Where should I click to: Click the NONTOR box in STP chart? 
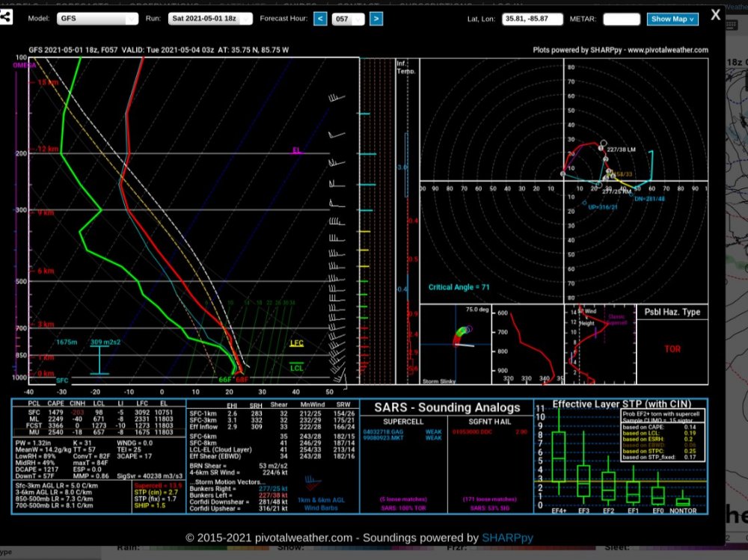pyautogui.click(x=683, y=502)
